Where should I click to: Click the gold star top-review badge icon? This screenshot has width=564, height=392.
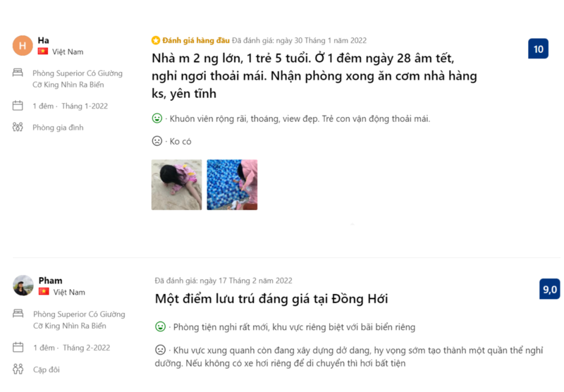click(156, 41)
